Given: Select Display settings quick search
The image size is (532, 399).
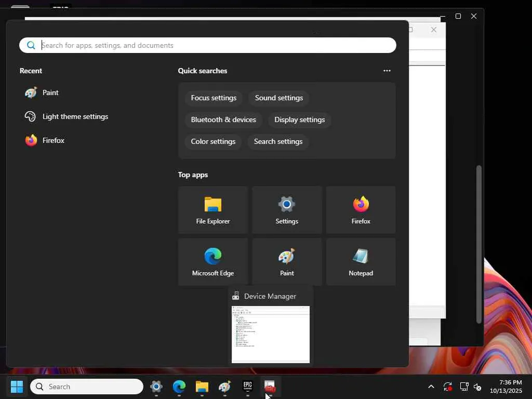Looking at the screenshot, I should pyautogui.click(x=300, y=120).
